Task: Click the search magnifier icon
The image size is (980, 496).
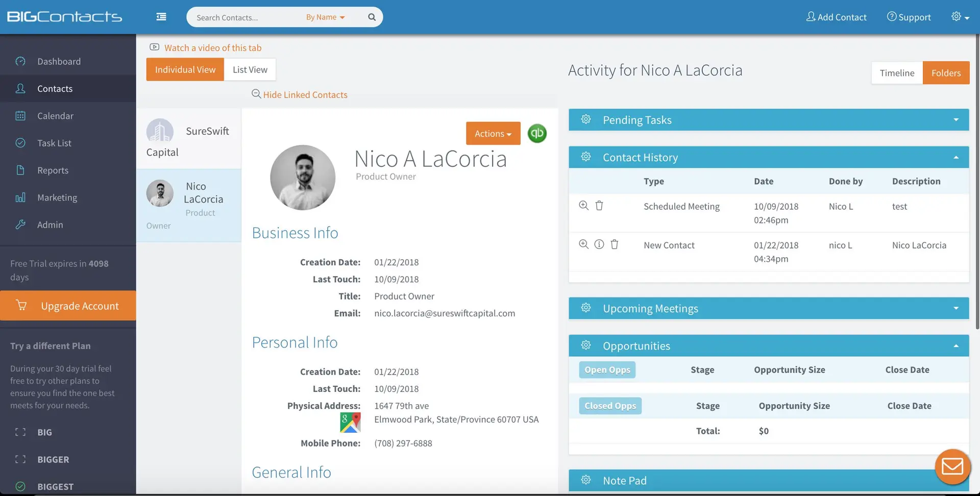Action: tap(372, 17)
